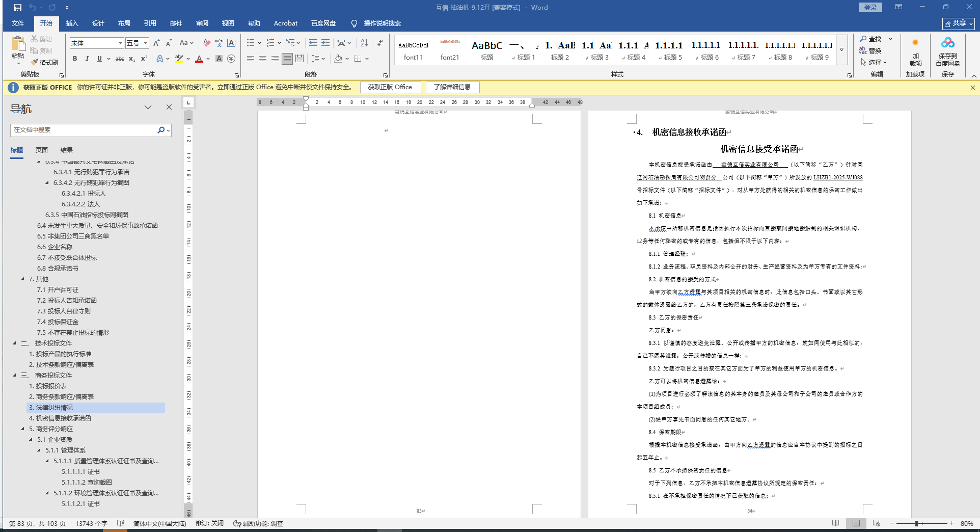
Task: Switch to Read Mode view in status bar
Action: click(x=835, y=523)
